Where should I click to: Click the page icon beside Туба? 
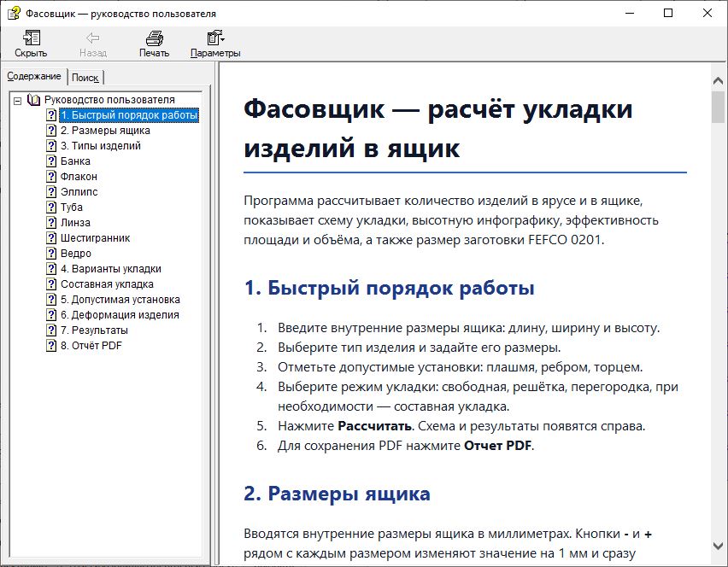[51, 207]
